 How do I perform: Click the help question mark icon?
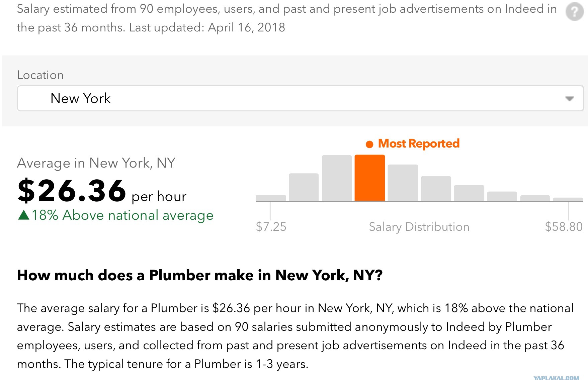coord(575,12)
